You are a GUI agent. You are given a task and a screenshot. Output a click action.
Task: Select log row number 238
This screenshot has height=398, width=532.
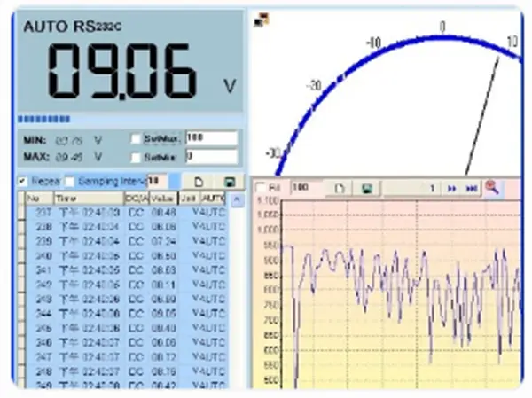pos(126,227)
